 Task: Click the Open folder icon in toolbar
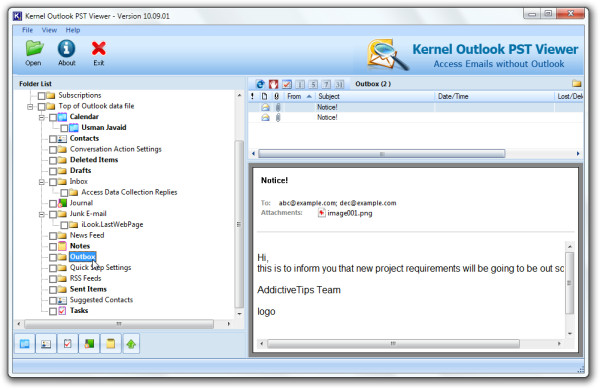pos(34,49)
